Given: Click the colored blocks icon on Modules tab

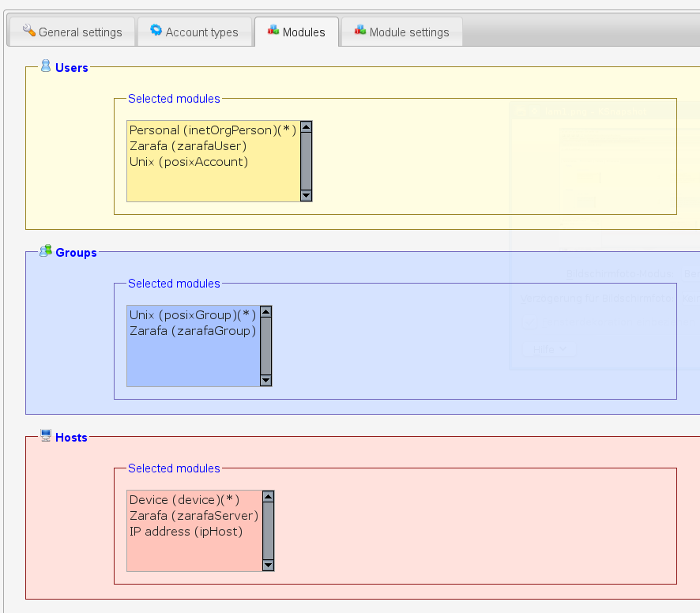Looking at the screenshot, I should tap(273, 31).
